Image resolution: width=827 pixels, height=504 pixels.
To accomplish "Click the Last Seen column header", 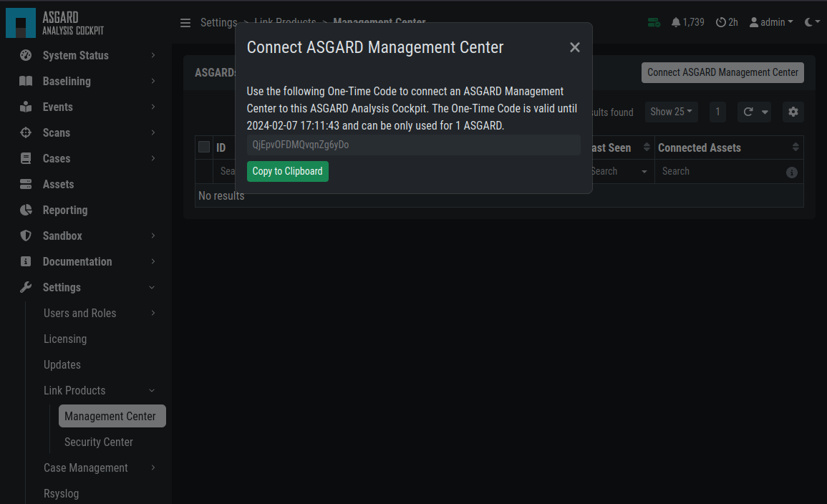I will [611, 147].
